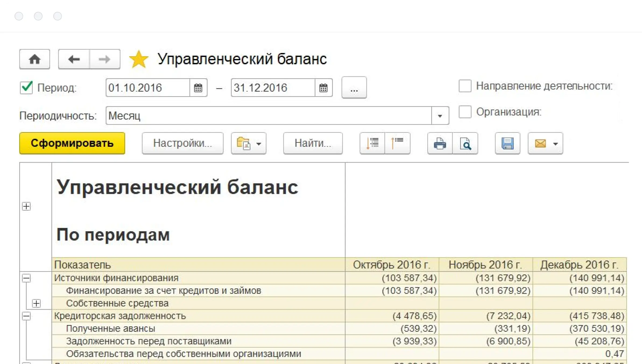This screenshot has height=364, width=642.
Task: Open the email send dropdown arrow
Action: (x=555, y=144)
